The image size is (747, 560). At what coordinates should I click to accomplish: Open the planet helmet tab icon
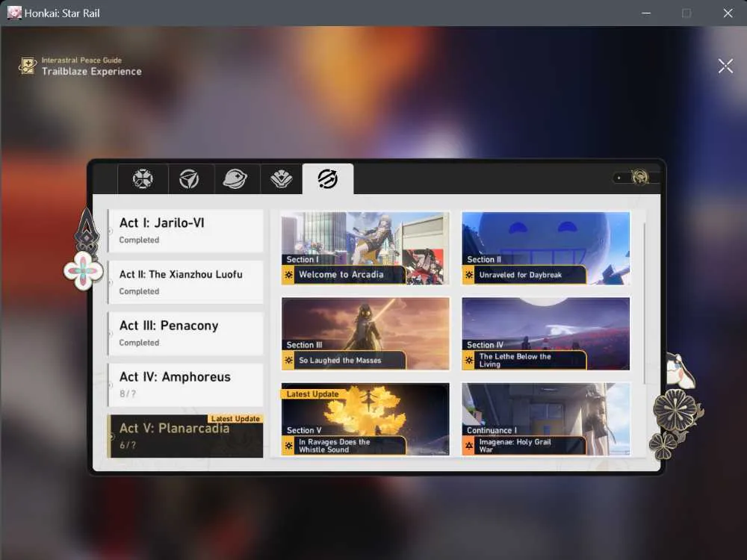pyautogui.click(x=235, y=179)
